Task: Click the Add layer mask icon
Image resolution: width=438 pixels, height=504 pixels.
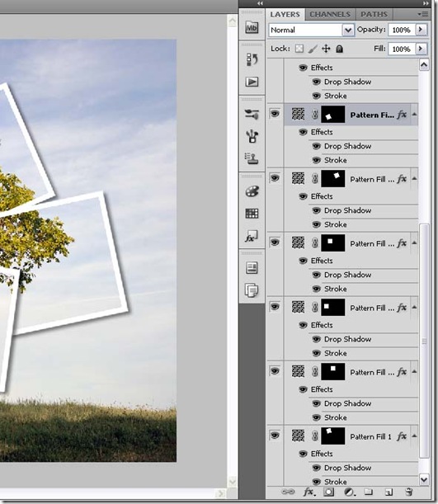Action: 328,492
